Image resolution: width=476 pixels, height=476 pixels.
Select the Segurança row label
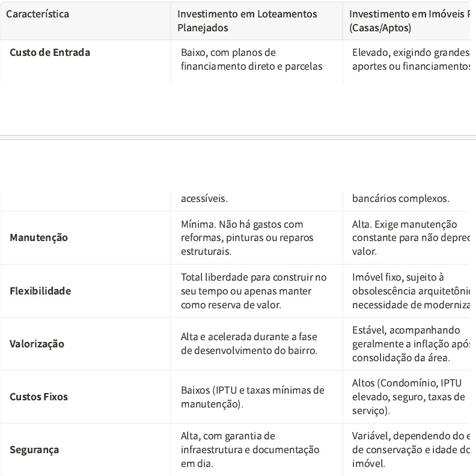[x=34, y=450]
